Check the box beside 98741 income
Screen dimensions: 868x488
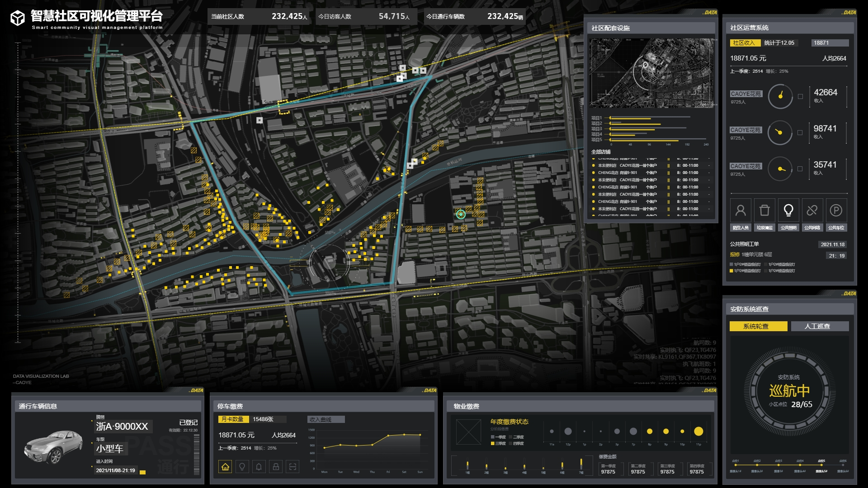(x=800, y=132)
